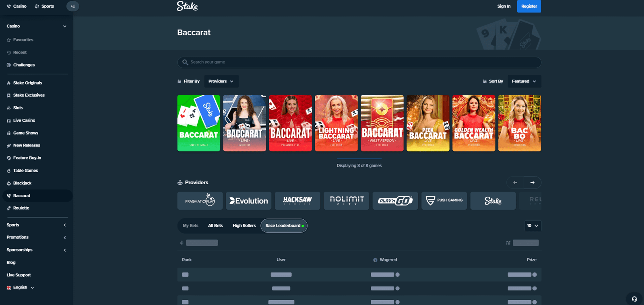
Task: Open the Lightning Baccarat game thumbnail
Action: [x=336, y=123]
